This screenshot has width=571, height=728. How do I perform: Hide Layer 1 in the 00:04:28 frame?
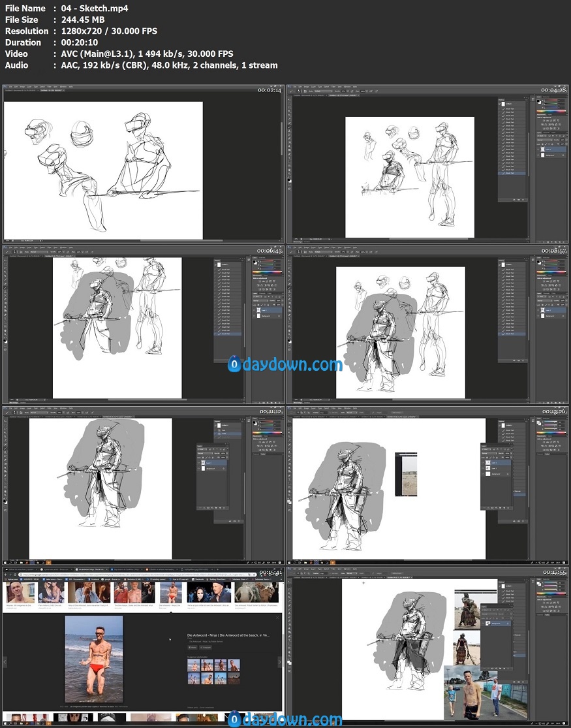tap(538, 150)
